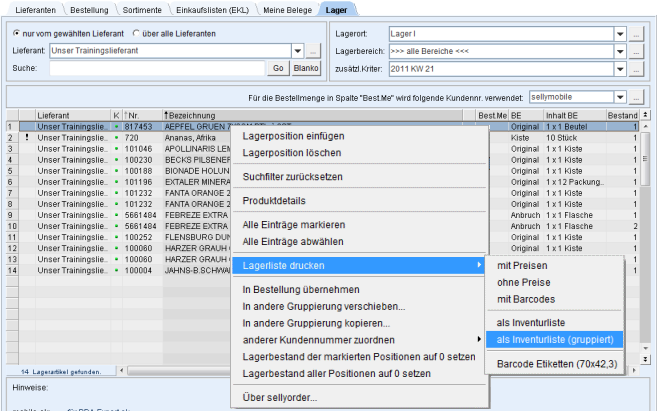Click the column toggle icon above the table scrollbar
Image resolution: width=658 pixels, height=411 pixels.
point(645,115)
